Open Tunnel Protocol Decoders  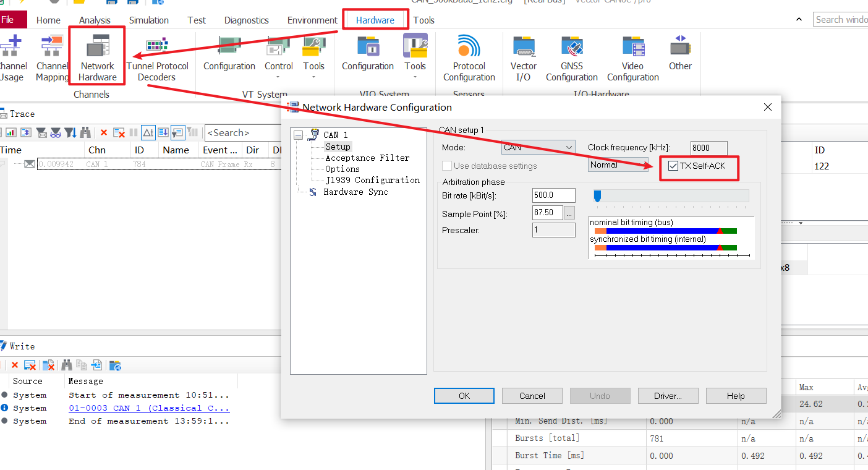(x=157, y=59)
